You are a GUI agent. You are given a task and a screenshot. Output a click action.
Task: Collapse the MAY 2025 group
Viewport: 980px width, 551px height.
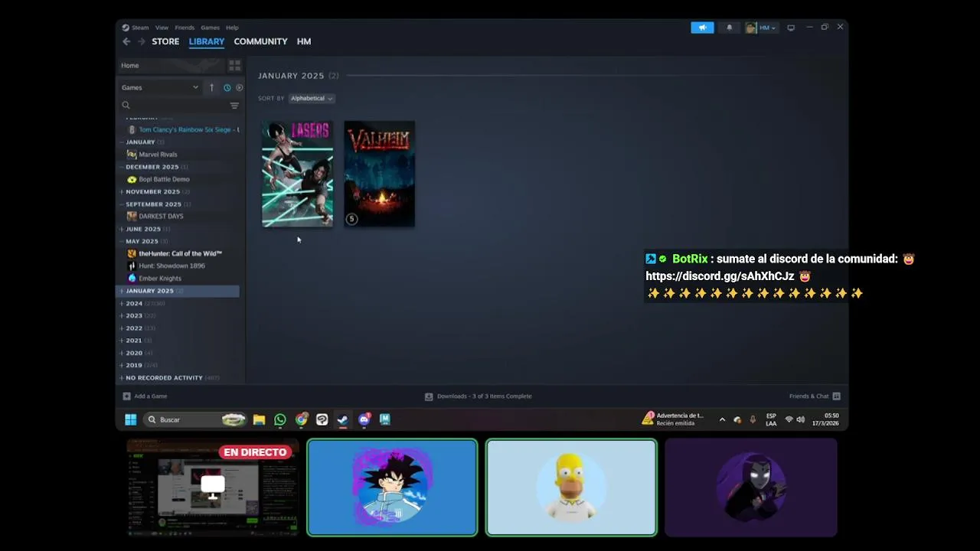point(122,241)
